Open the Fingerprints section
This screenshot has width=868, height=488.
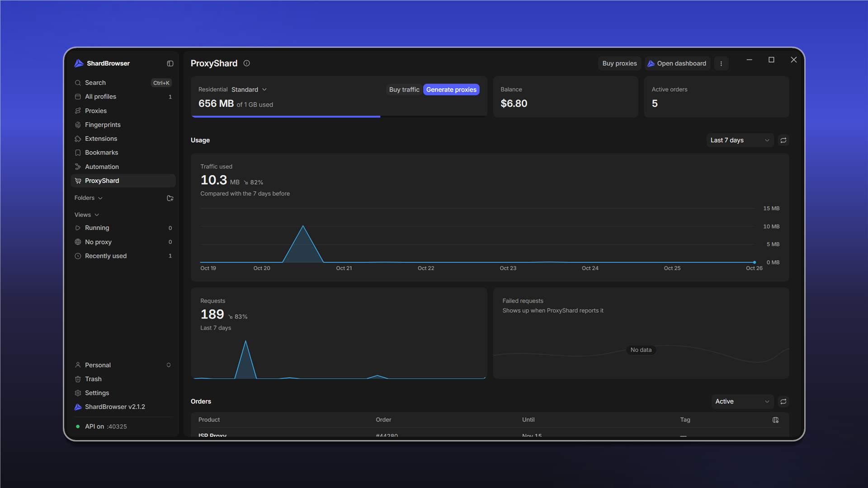tap(123, 125)
